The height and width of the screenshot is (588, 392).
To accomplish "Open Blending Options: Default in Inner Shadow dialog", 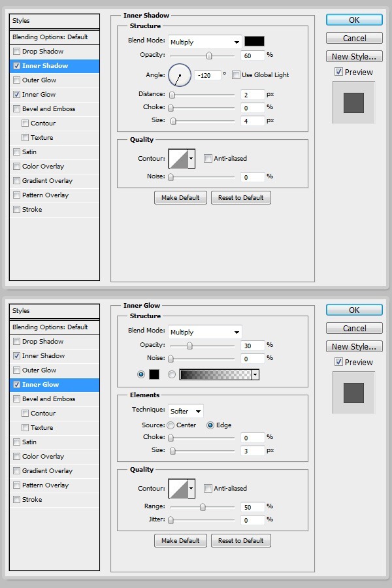I will [x=54, y=37].
